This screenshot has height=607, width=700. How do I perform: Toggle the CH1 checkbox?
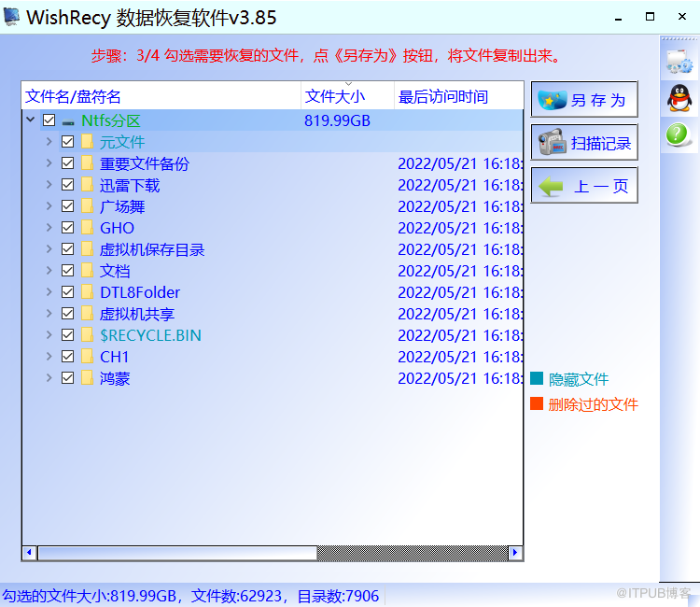pyautogui.click(x=67, y=357)
